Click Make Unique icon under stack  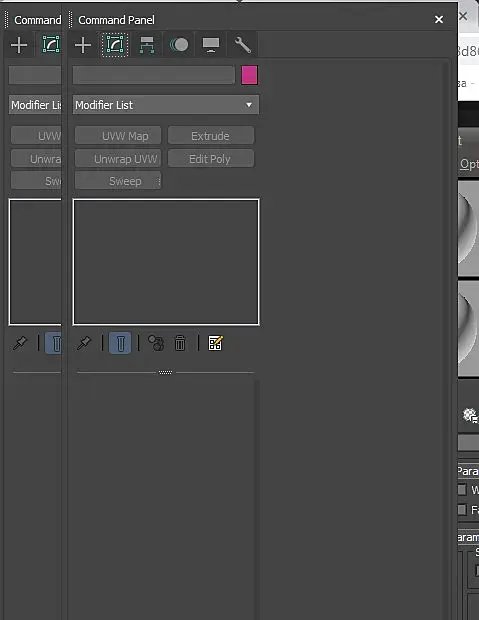coord(156,343)
